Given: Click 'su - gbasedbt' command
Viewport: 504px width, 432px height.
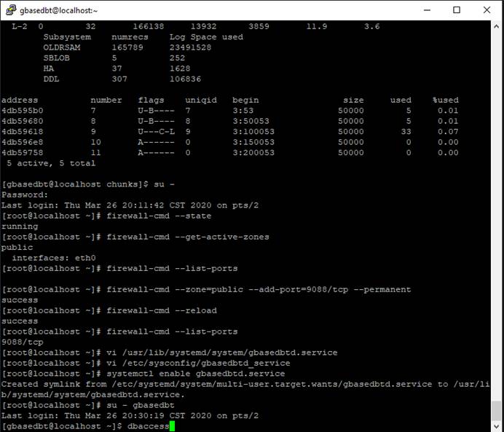Looking at the screenshot, I should click(x=141, y=405).
